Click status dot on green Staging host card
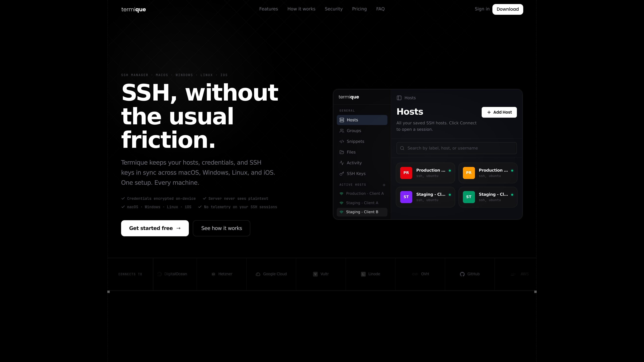This screenshot has height=362, width=644. [x=512, y=195]
